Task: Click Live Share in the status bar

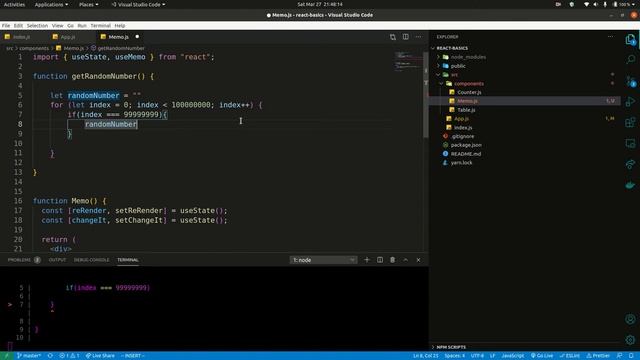Action: click(100, 356)
